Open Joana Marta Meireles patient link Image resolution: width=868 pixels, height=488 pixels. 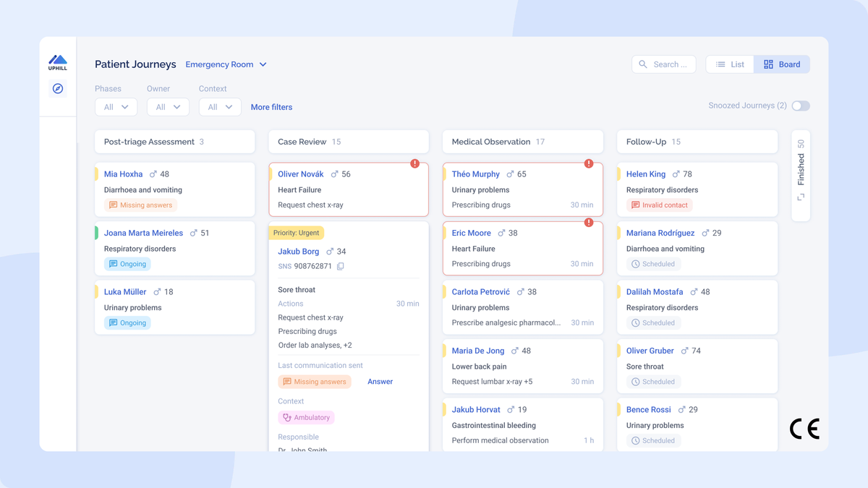tap(143, 233)
